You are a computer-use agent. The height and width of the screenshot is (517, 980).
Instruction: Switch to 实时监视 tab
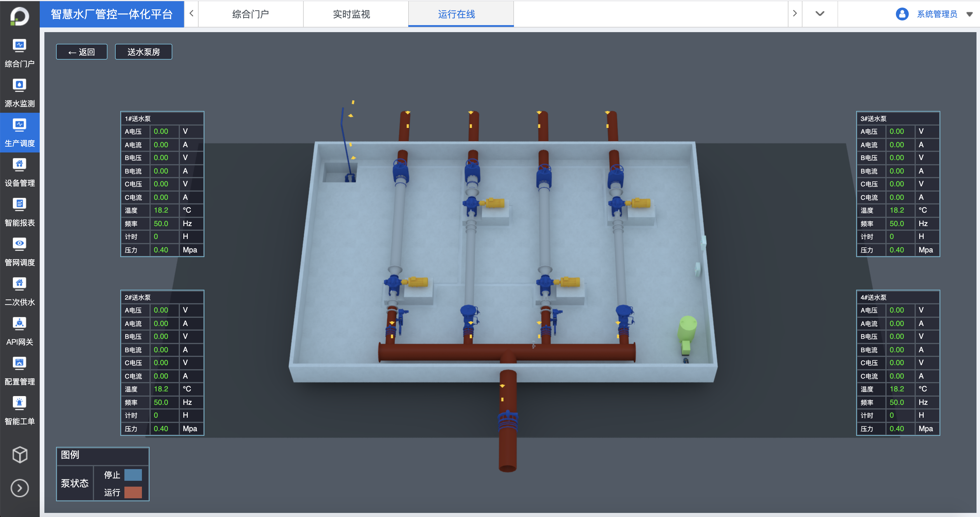[351, 14]
